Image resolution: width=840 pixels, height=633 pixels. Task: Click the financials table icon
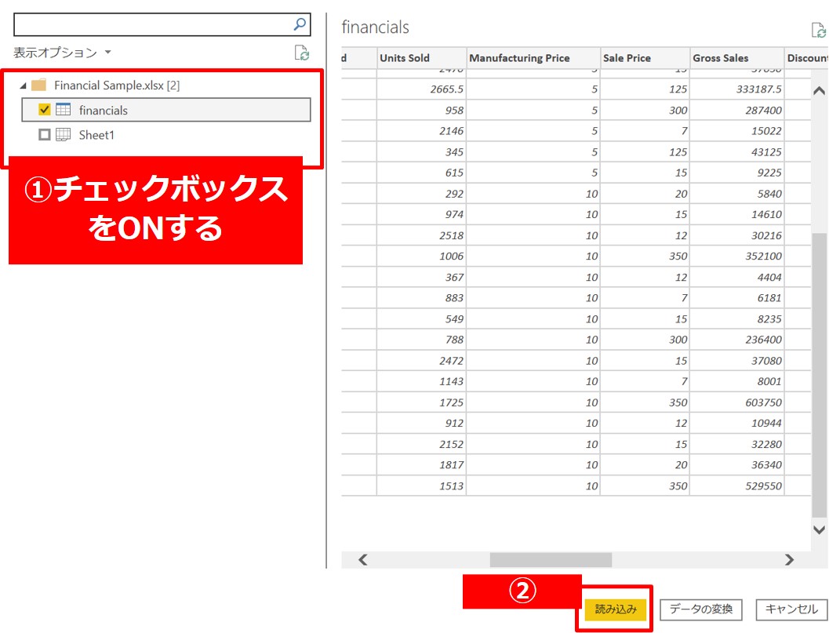tap(64, 111)
